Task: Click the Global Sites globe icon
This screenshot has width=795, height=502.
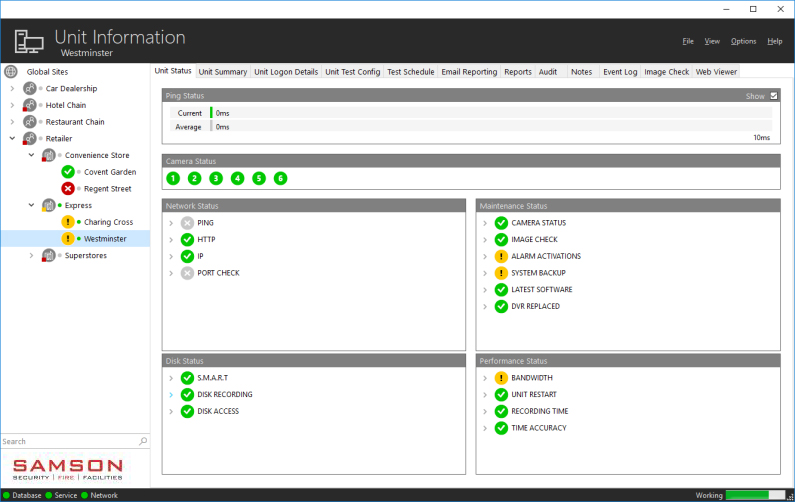Action: point(11,72)
